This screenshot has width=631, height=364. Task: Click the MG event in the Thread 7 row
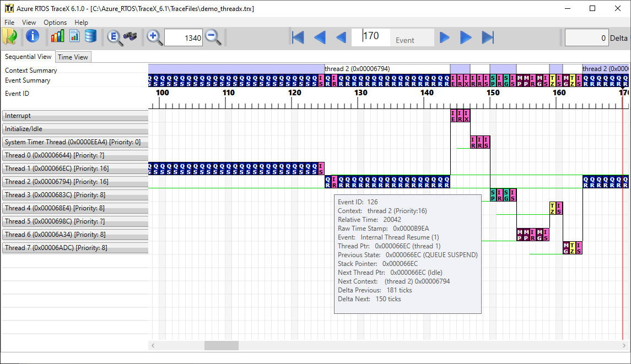pyautogui.click(x=566, y=248)
